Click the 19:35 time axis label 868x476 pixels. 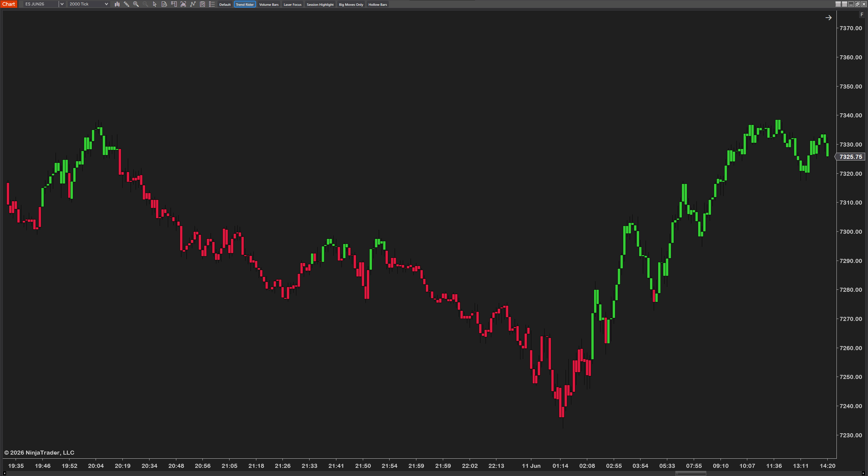pos(16,466)
